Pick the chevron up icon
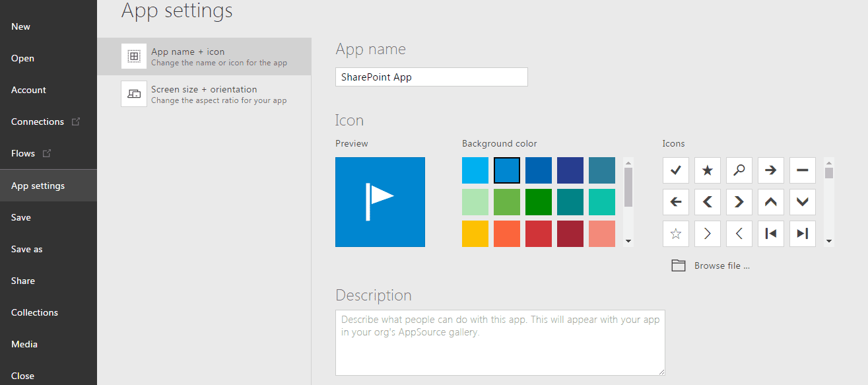The image size is (868, 385). [771, 202]
